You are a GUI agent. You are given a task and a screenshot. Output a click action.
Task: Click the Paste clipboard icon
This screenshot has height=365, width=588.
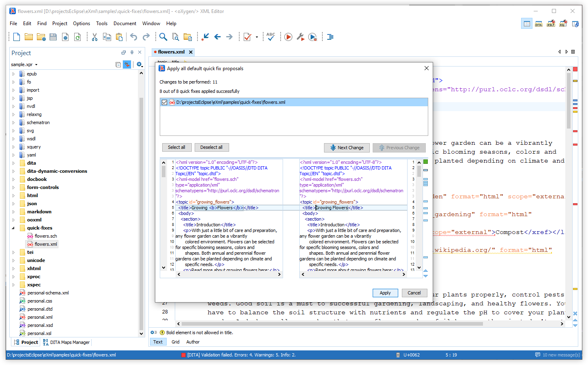[119, 37]
